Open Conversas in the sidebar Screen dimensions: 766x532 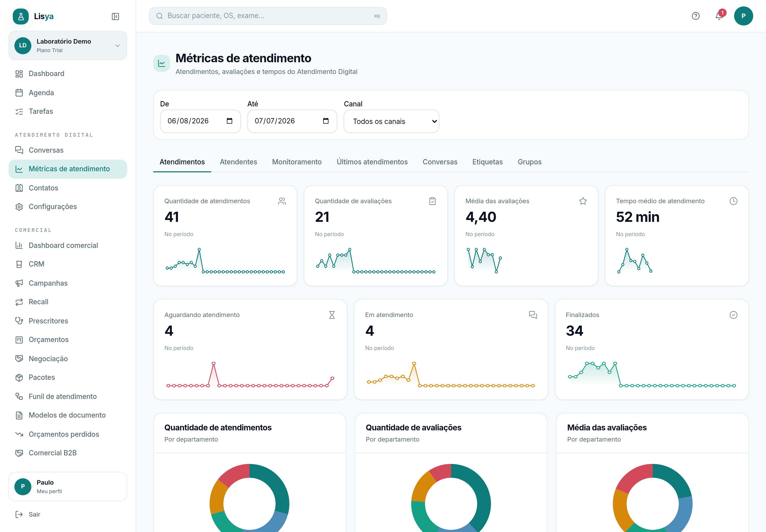click(x=68, y=150)
